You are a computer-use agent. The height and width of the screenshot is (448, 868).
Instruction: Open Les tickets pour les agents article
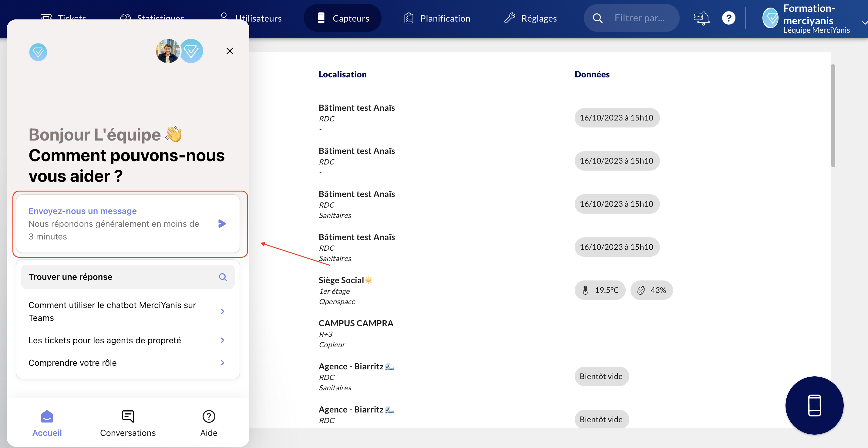coord(128,340)
